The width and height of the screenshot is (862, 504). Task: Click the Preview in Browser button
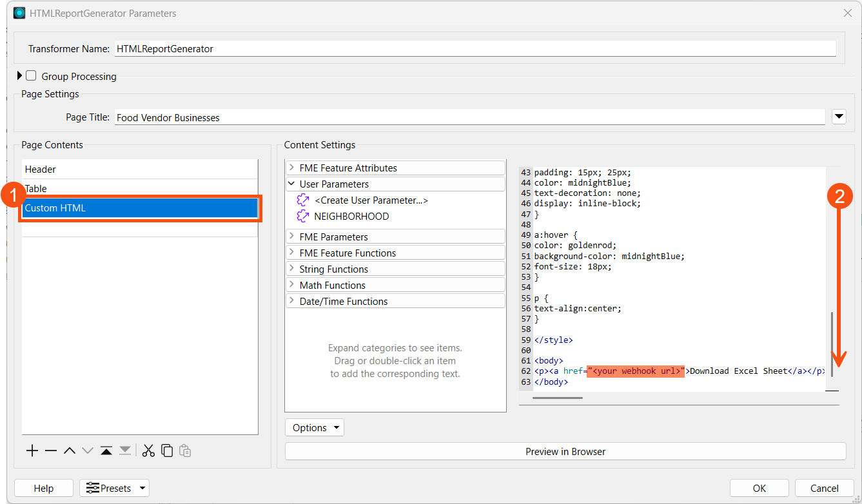click(x=565, y=452)
